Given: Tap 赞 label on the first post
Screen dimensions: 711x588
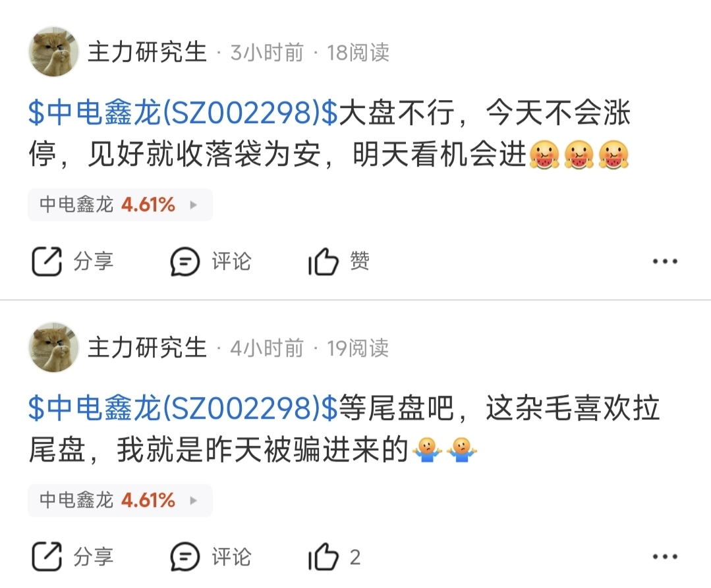Looking at the screenshot, I should 360,261.
